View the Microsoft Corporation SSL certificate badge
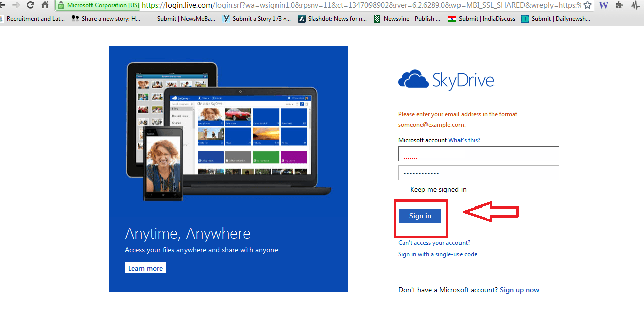Viewport: 644px width, 310px height. (98, 5)
